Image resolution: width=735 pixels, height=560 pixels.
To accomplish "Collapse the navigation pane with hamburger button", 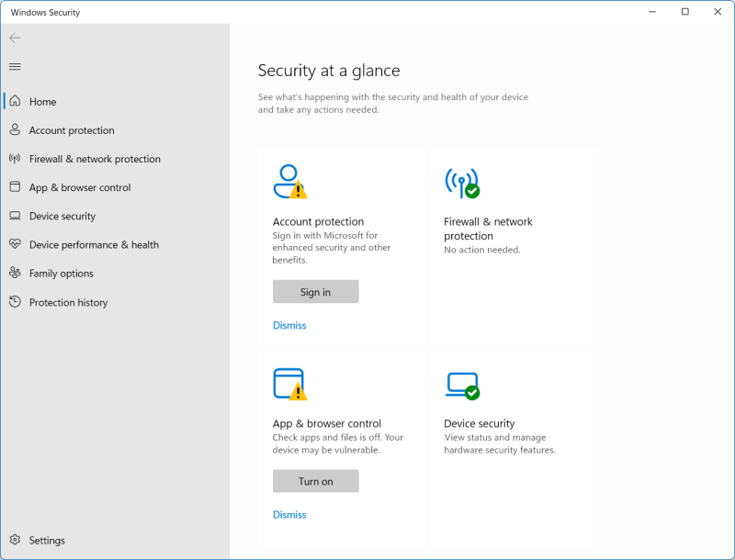I will 15,67.
